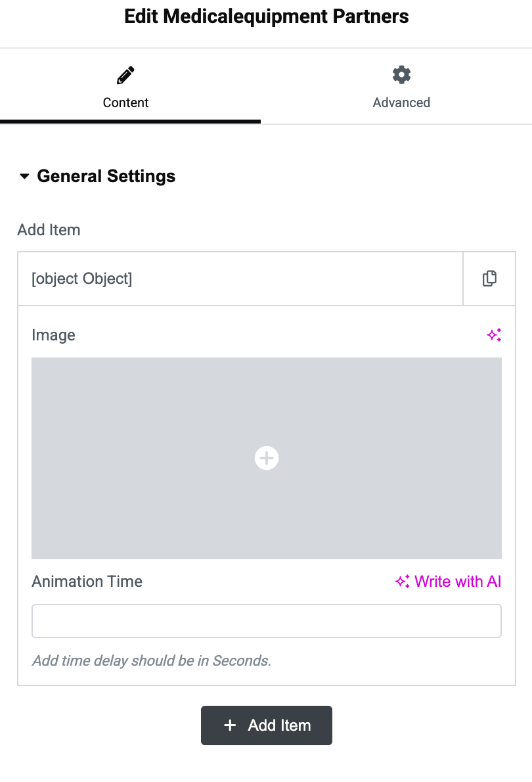This screenshot has width=532, height=782.
Task: Collapse the [object Object] repeater item
Action: (x=240, y=279)
